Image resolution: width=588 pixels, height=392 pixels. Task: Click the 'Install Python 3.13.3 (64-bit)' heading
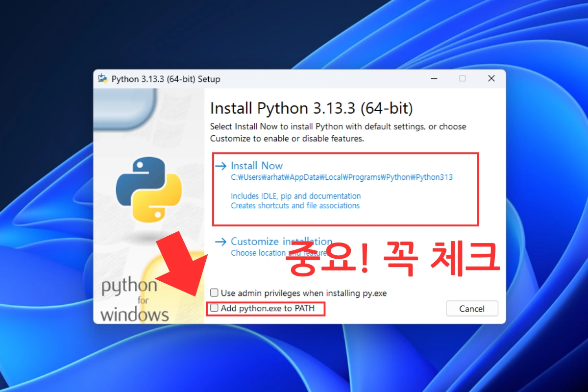[x=311, y=108]
